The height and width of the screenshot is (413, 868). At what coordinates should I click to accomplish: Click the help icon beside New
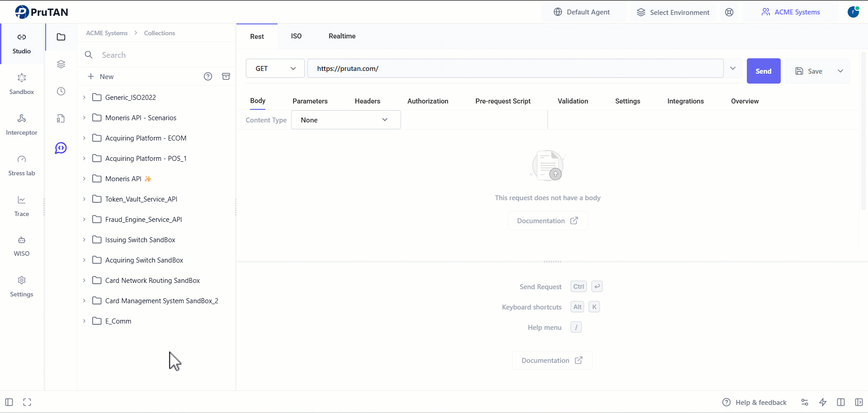208,76
